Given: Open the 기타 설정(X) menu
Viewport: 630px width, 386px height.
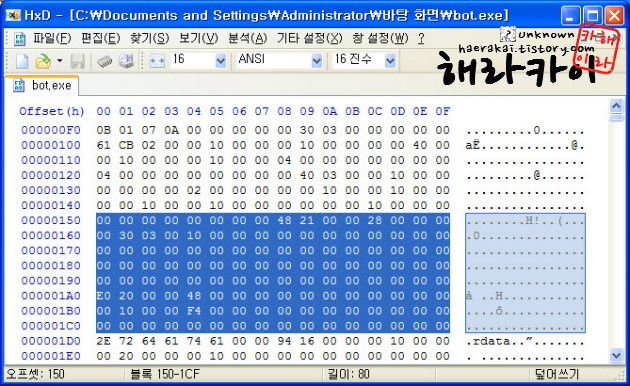Looking at the screenshot, I should pos(309,38).
